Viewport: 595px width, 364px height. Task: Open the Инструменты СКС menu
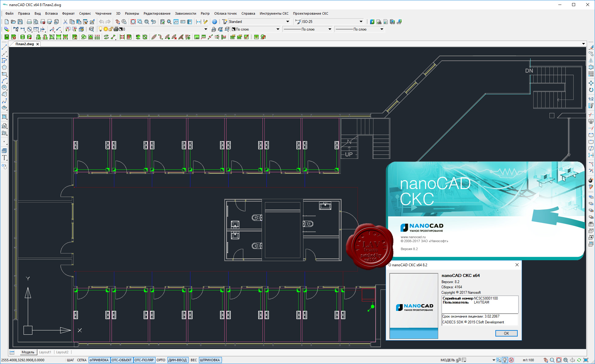pyautogui.click(x=274, y=13)
